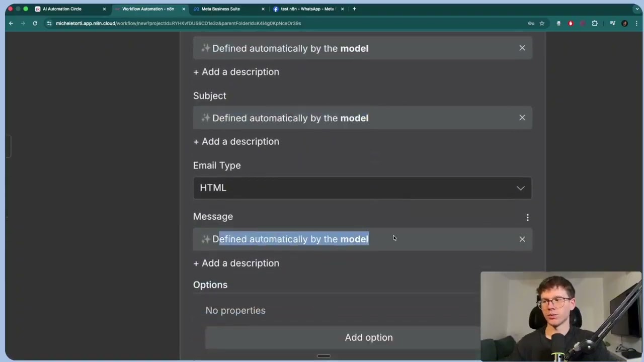644x362 pixels.
Task: Close the Meta Business Suite tab
Action: [x=263, y=9]
